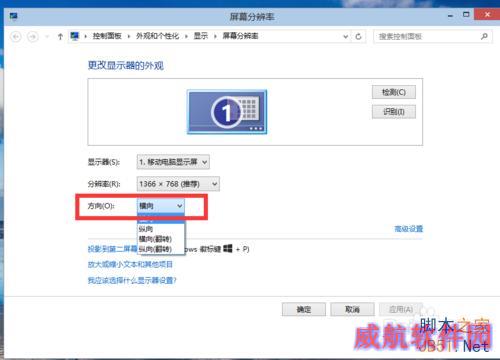
Task: Choose 纵向(翻转) in the orientation list
Action: pyautogui.click(x=161, y=249)
